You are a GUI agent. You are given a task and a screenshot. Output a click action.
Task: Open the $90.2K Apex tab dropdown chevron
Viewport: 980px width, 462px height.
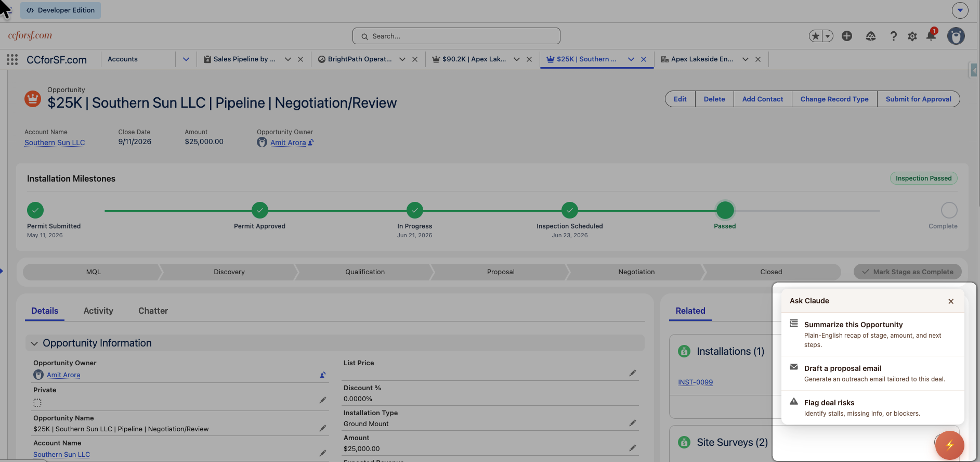point(516,59)
